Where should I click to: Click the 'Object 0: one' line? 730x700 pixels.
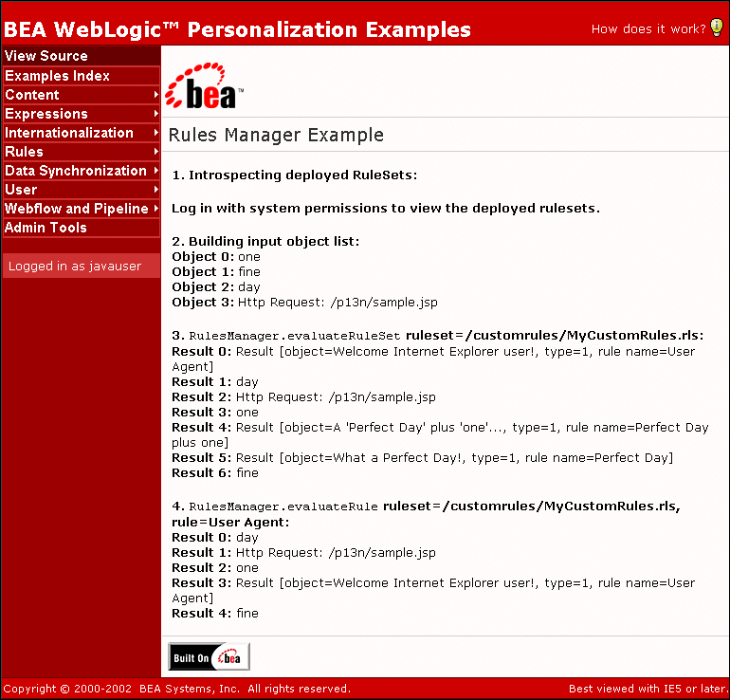point(216,257)
